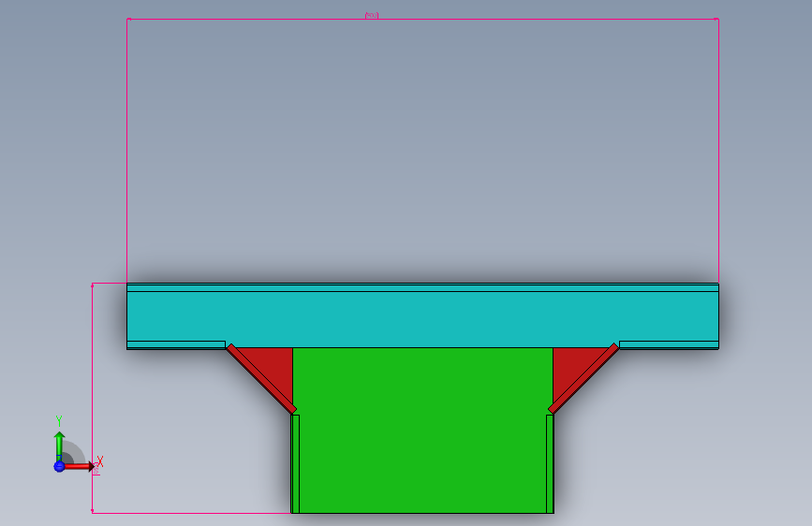
Task: Select the left narrow flange strip of green column
Action: (295, 464)
